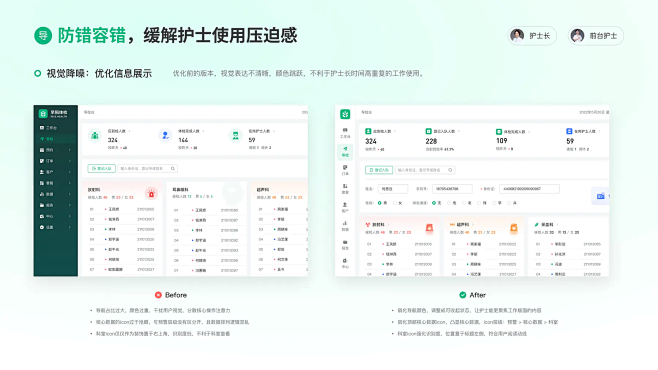Open the chevron beside the 228 label in After

point(459,131)
